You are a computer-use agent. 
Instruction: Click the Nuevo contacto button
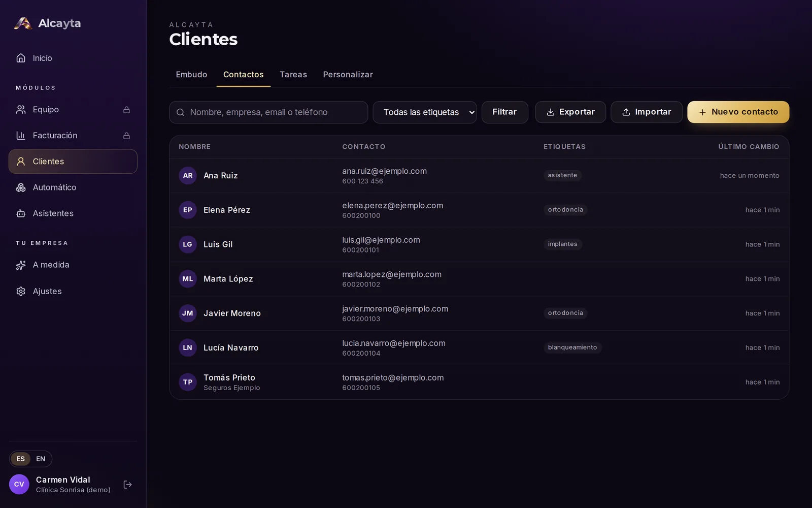(x=738, y=112)
